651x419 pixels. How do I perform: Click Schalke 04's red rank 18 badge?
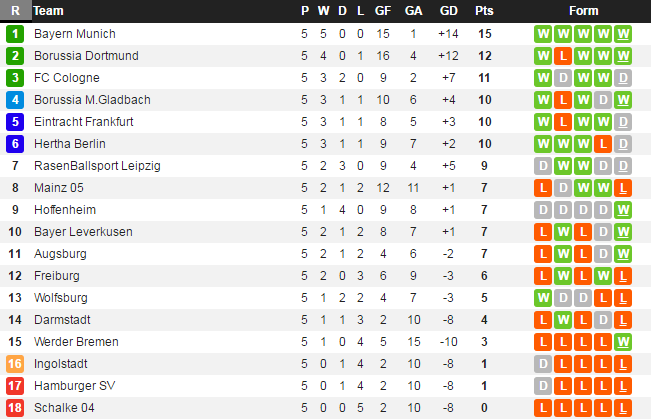click(15, 408)
